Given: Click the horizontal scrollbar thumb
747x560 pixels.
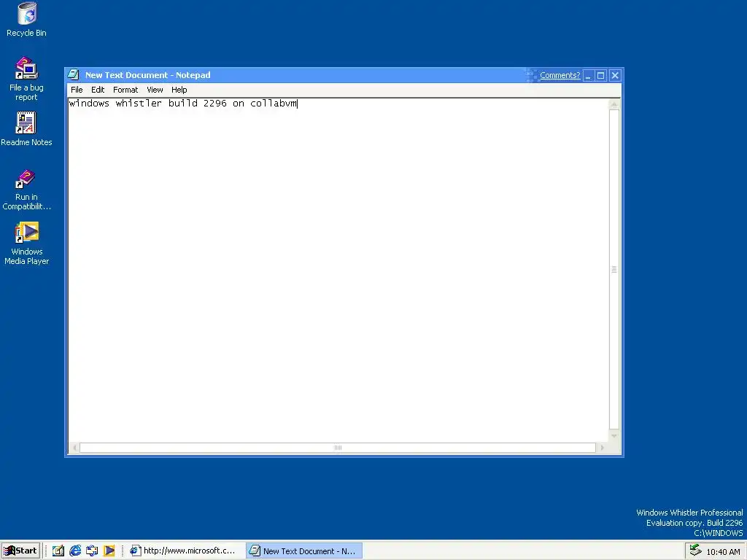Looking at the screenshot, I should [x=338, y=448].
